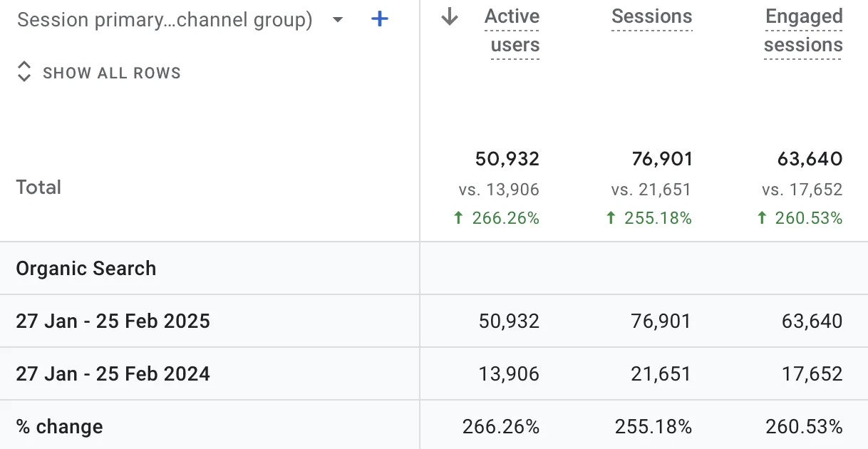Click the expand arrows beside SHOW ALL ROWS
This screenshot has width=868, height=449.
[24, 72]
